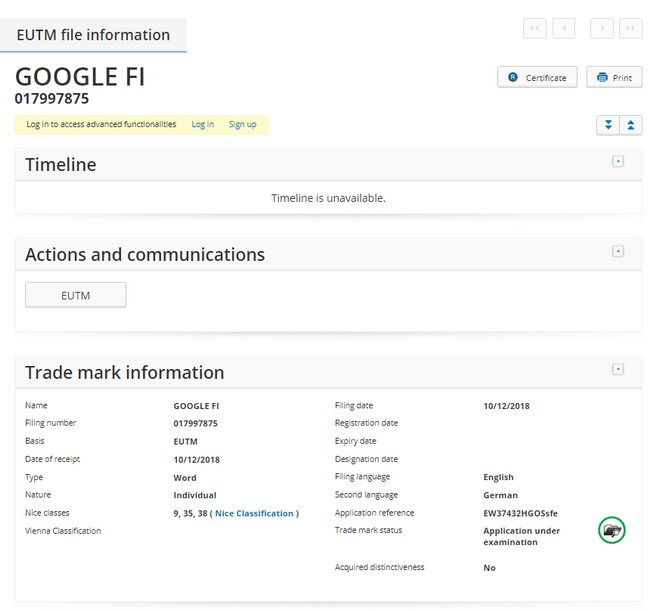Go to the first record arrow
Screen dimensions: 660x611
[x=534, y=28]
